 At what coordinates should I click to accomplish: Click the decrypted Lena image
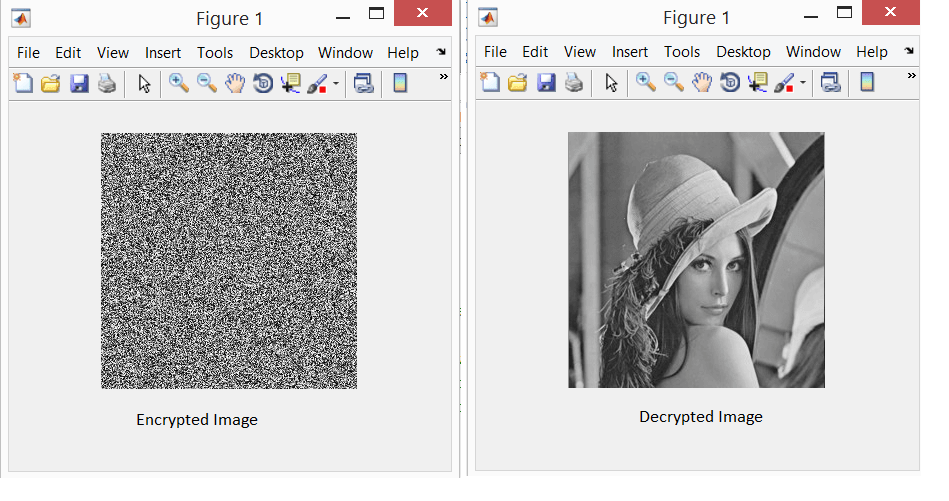click(x=696, y=260)
